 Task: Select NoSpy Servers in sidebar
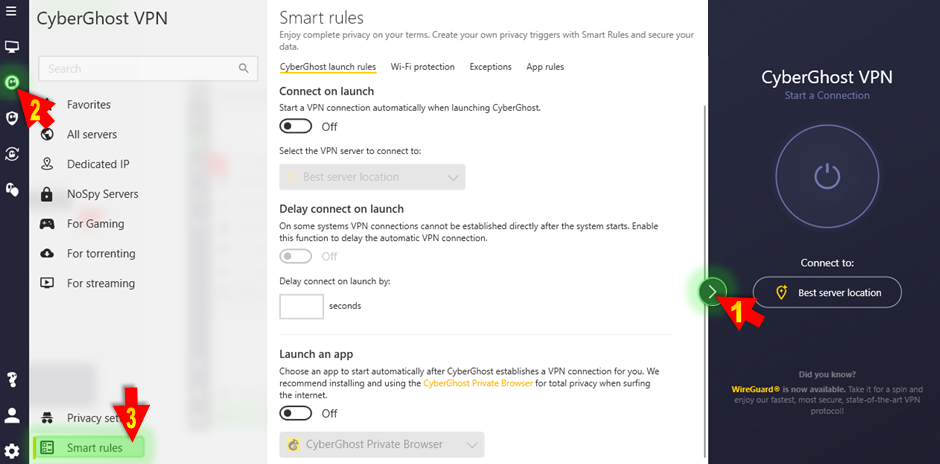pos(103,194)
